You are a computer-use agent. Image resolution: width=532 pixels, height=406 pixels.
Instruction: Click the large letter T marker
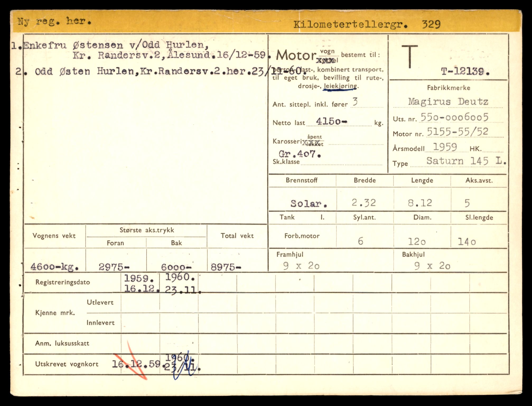point(410,56)
